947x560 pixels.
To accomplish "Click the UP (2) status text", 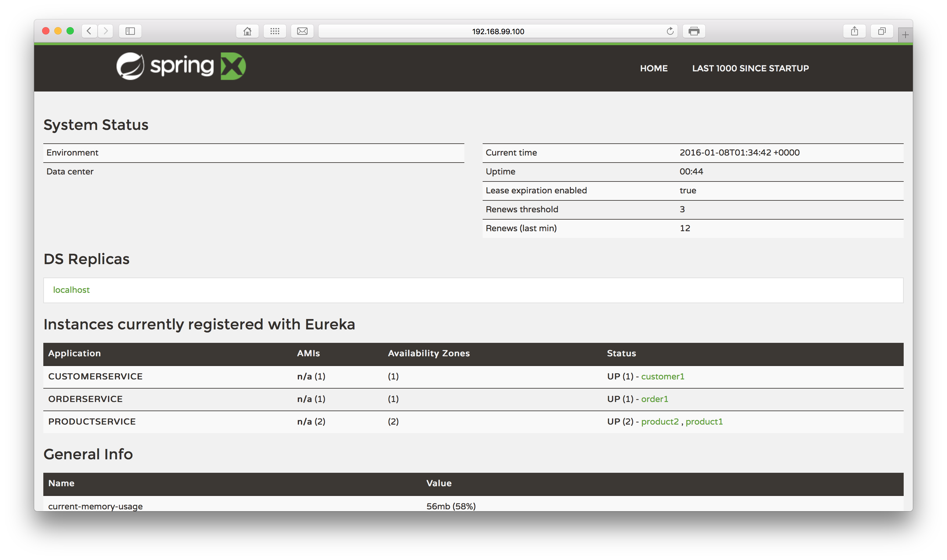I will [620, 422].
